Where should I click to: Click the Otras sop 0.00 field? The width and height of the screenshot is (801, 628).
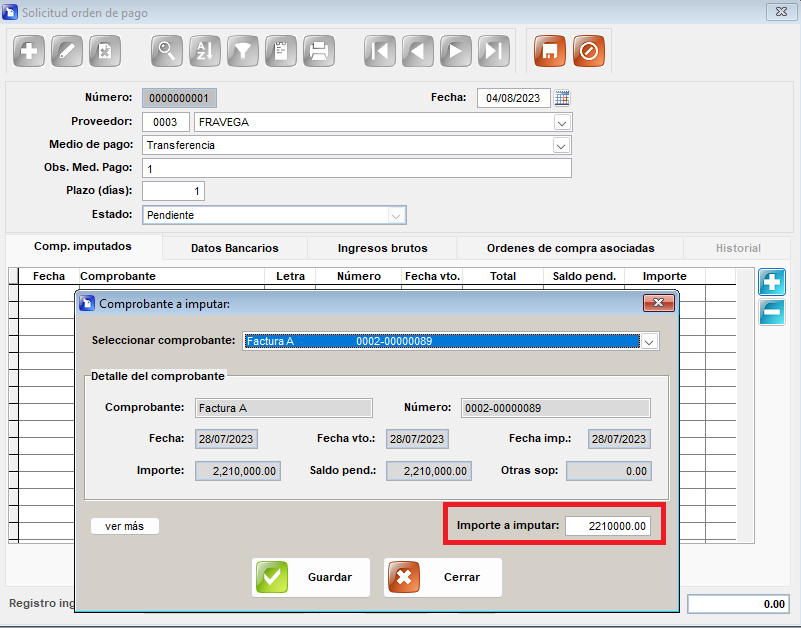[x=609, y=471]
